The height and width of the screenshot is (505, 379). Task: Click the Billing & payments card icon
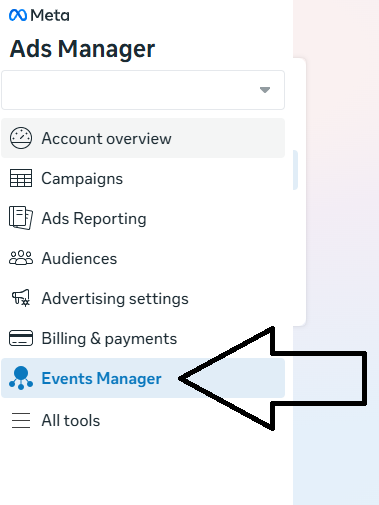(21, 338)
